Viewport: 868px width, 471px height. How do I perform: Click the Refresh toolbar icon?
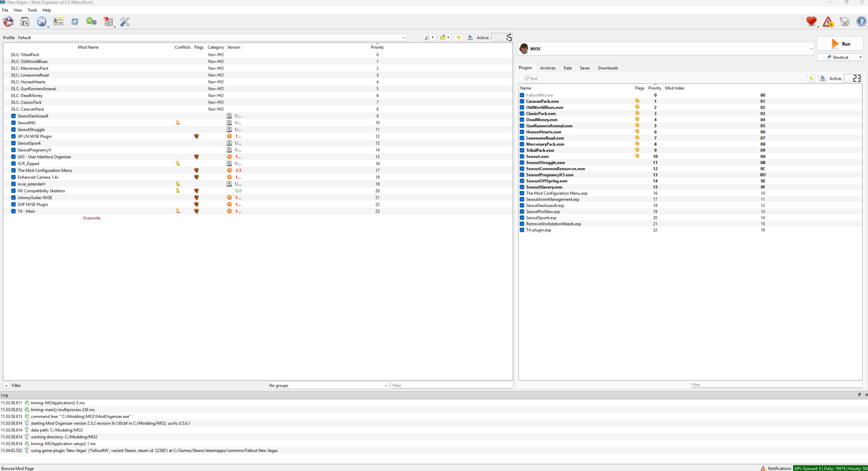75,21
